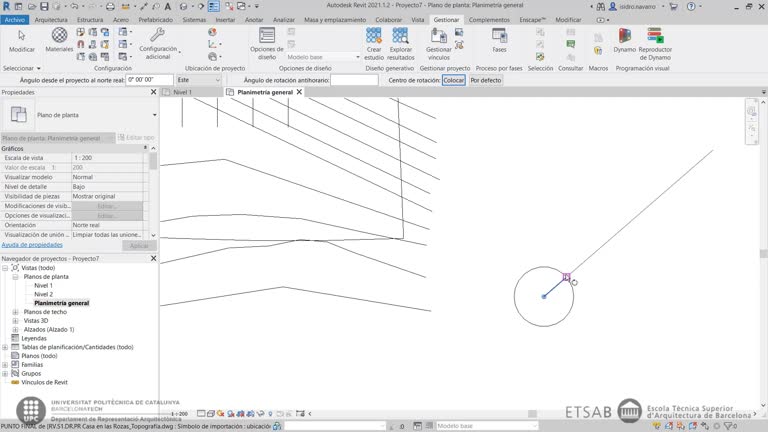Expand Planos de techo tree node
Image resolution: width=768 pixels, height=432 pixels.
tap(16, 312)
